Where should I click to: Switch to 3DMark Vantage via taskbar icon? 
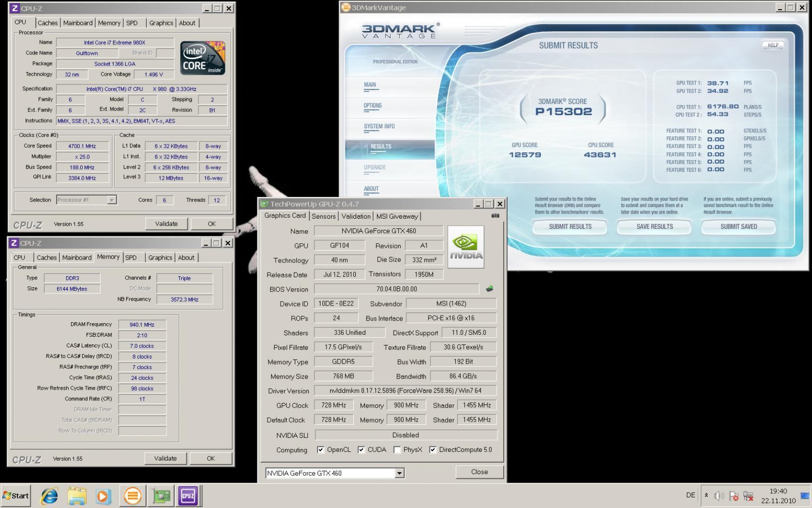[133, 496]
